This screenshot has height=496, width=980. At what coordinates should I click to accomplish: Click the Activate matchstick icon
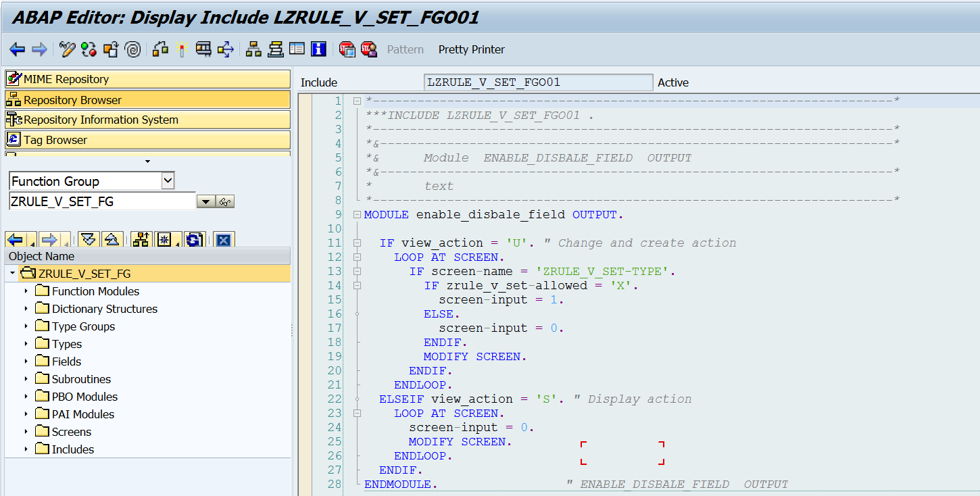(180, 49)
